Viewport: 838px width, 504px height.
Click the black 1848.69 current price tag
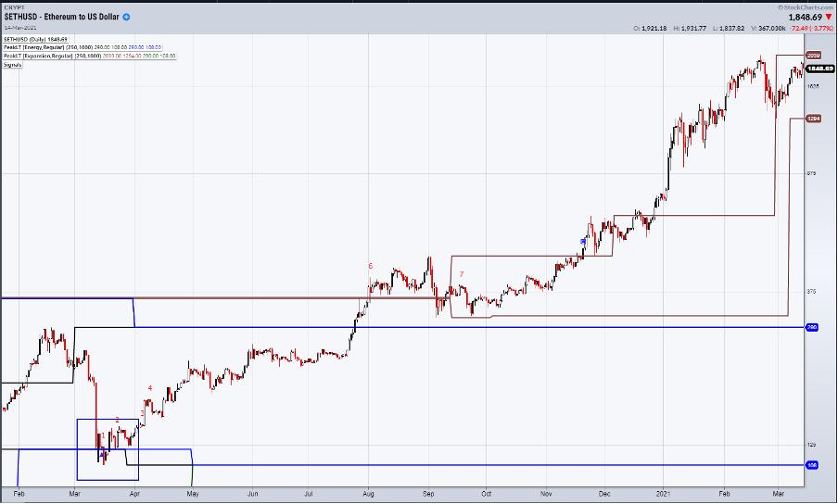[820, 69]
